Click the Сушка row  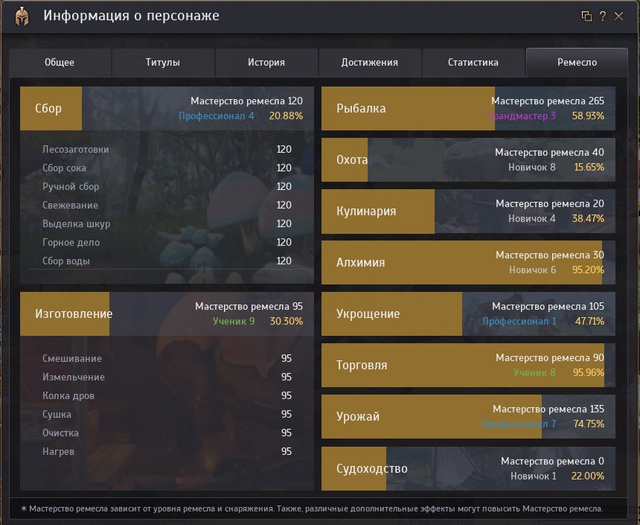[x=167, y=414]
